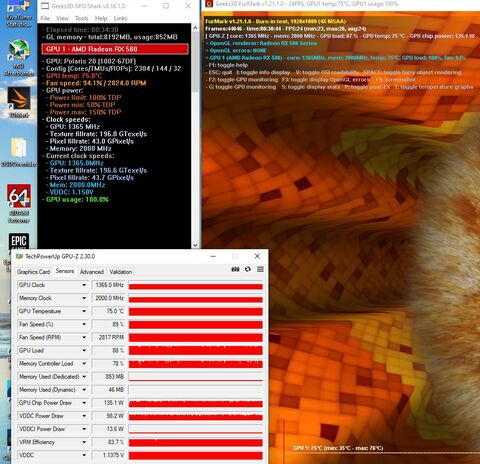Open Memory Controller Load sensor dropdown

(84, 363)
